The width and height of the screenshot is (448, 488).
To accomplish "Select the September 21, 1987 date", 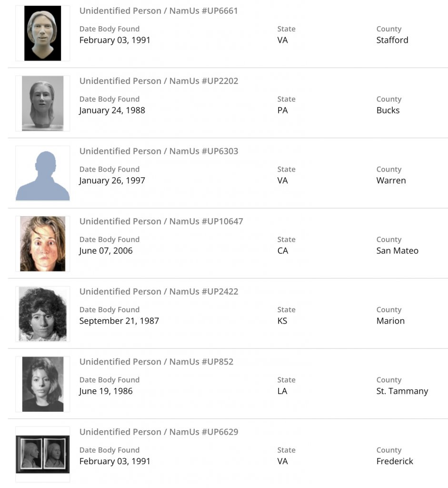I will 119,321.
